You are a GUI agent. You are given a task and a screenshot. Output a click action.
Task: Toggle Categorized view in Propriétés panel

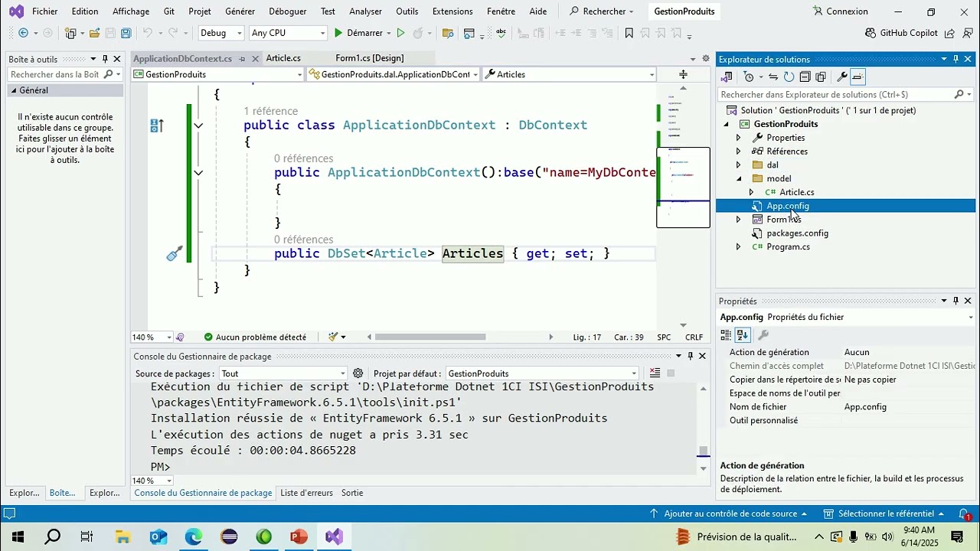click(x=726, y=335)
